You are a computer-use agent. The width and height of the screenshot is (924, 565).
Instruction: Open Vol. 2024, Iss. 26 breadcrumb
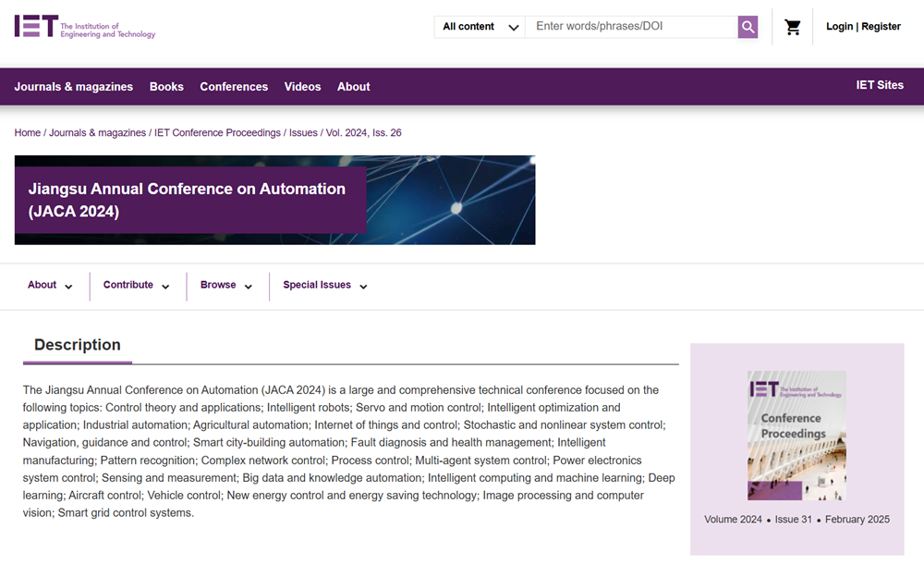tap(363, 133)
